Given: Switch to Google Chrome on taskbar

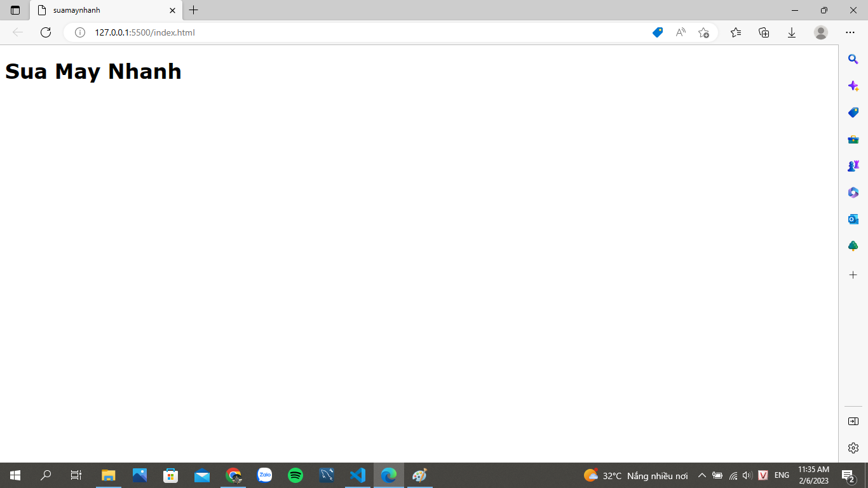Looking at the screenshot, I should coord(233,475).
